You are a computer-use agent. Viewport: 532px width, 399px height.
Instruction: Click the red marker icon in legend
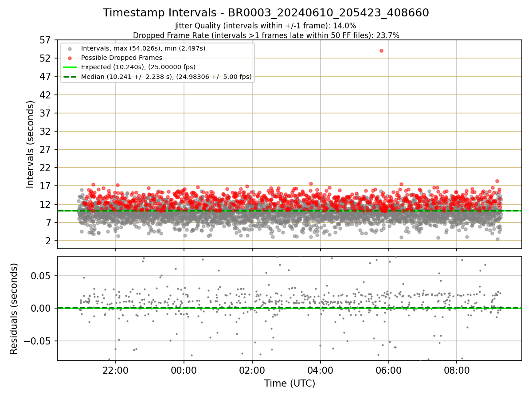[x=70, y=58]
